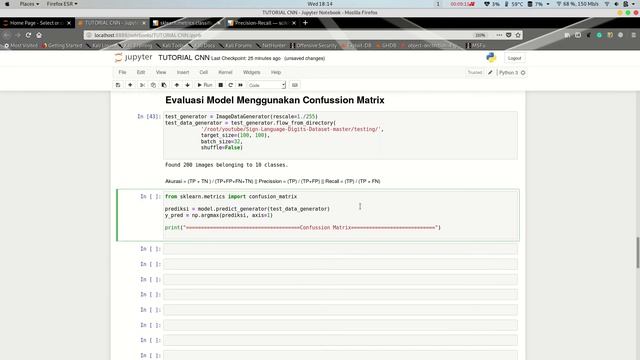Go to Firefox home page icon
The height and width of the screenshot is (360, 640).
(39, 35)
